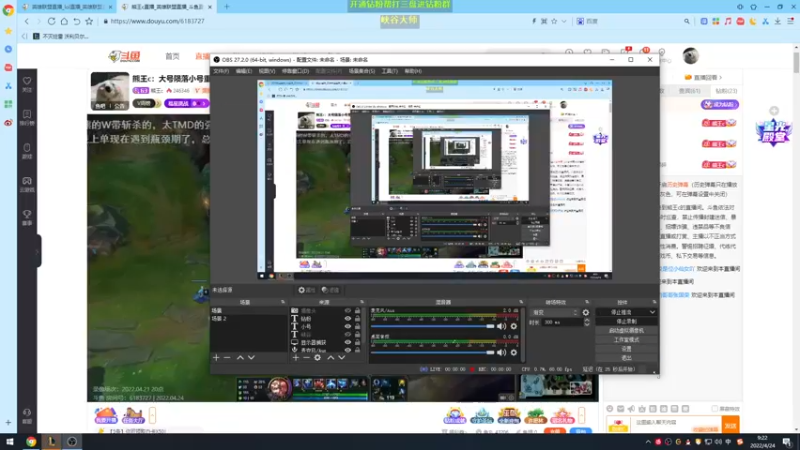Move scene up in scenes list
The height and width of the screenshot is (450, 800).
coord(240,358)
